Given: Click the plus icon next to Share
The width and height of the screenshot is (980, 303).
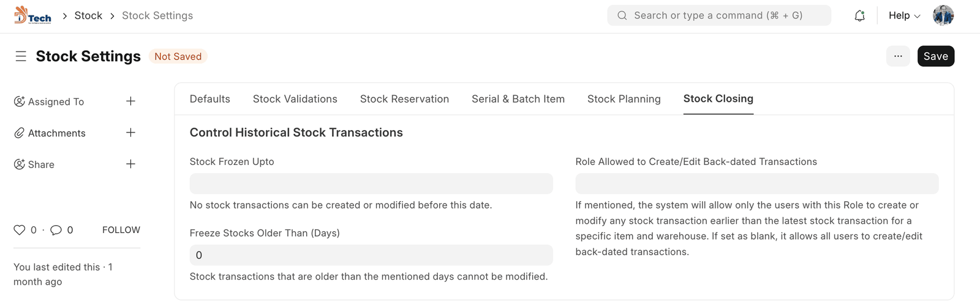Looking at the screenshot, I should tap(130, 164).
